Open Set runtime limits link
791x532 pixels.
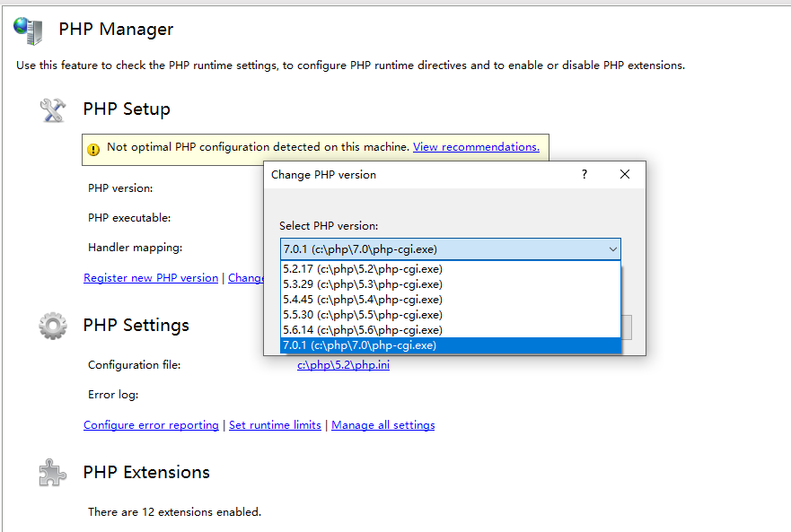275,425
